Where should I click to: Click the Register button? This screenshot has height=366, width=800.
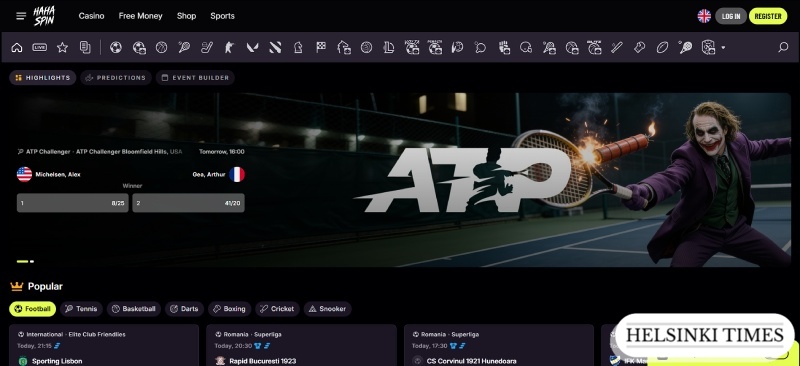[x=768, y=16]
